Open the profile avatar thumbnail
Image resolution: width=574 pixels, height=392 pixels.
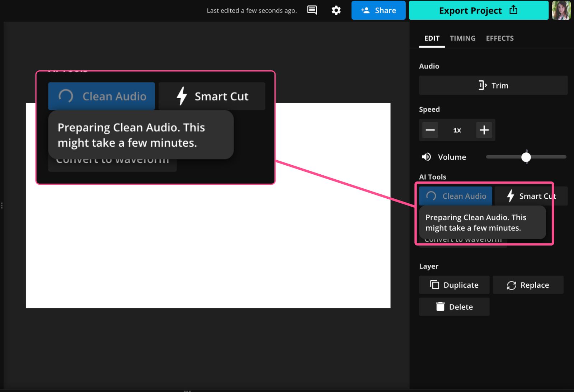561,10
